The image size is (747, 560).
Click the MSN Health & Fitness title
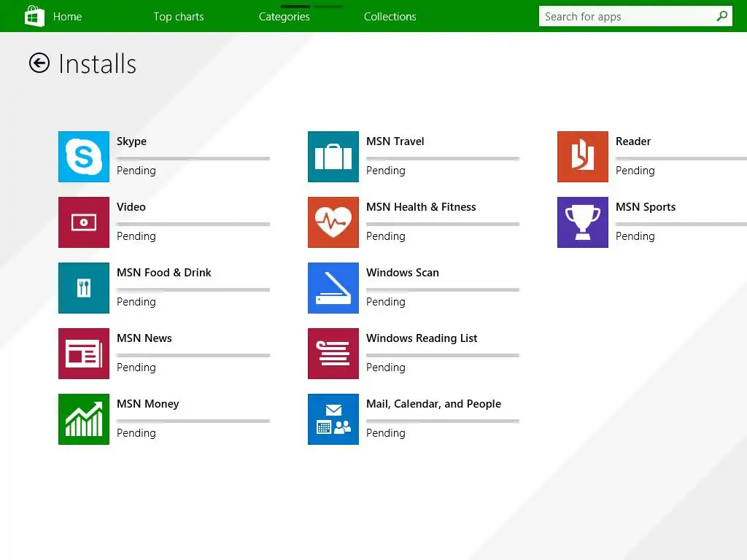pos(421,207)
